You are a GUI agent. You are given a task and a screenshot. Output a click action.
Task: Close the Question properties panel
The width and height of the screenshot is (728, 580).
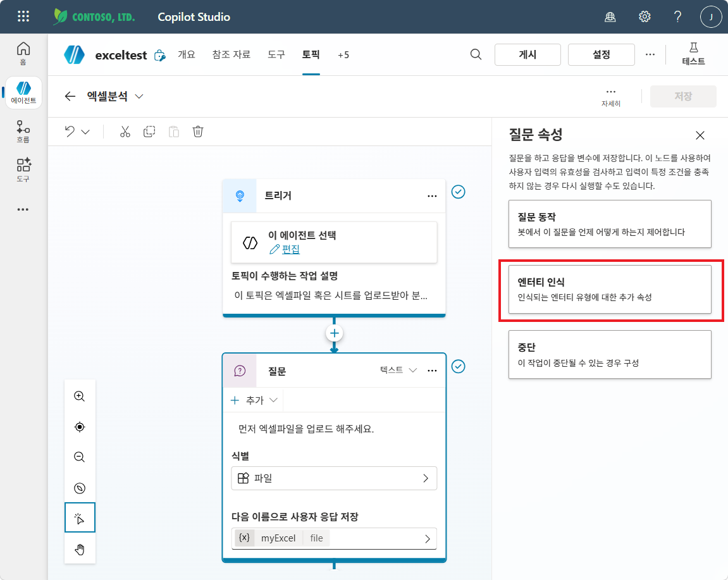click(700, 135)
